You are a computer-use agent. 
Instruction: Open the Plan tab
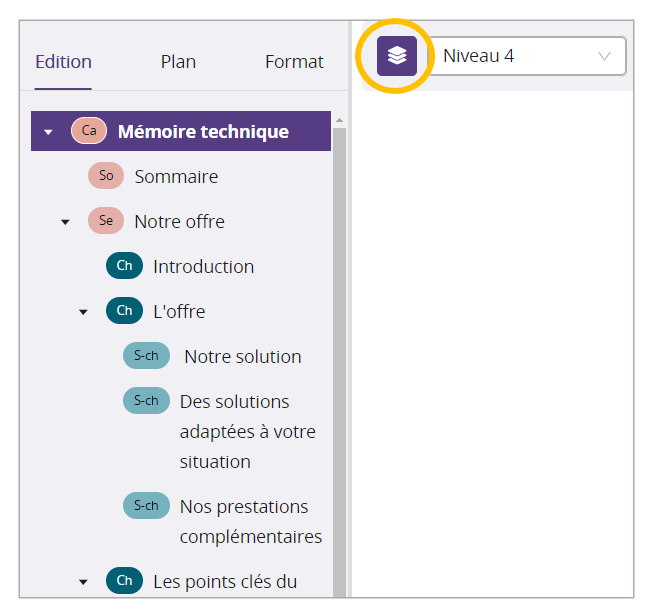(178, 62)
